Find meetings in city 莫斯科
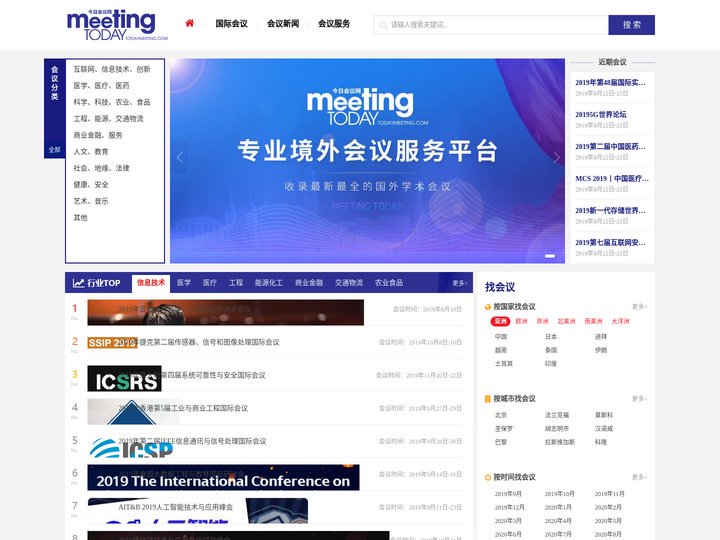Screen dimensions: 720x540 click(604, 415)
